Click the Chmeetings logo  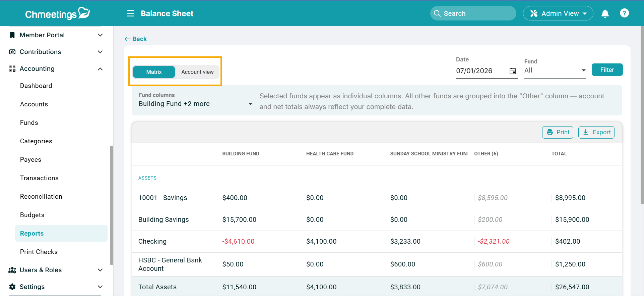tap(58, 13)
